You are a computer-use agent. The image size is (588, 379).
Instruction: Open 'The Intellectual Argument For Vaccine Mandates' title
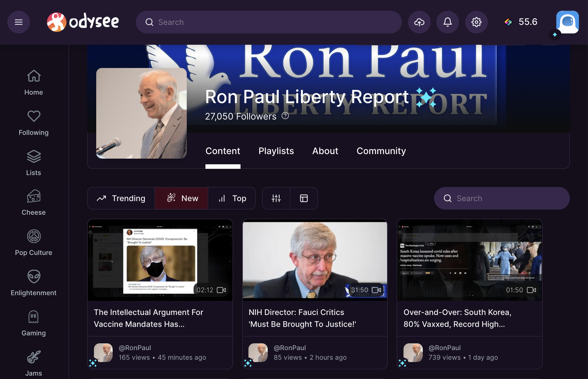tap(149, 318)
